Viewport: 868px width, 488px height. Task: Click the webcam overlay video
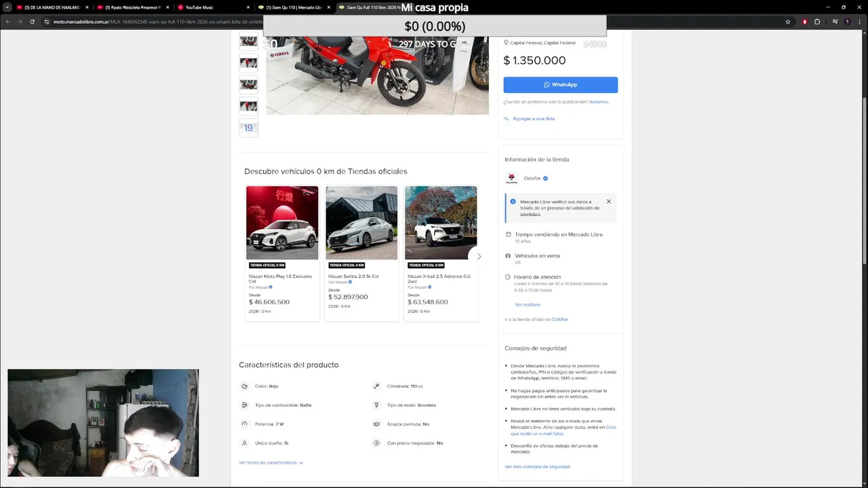click(103, 423)
